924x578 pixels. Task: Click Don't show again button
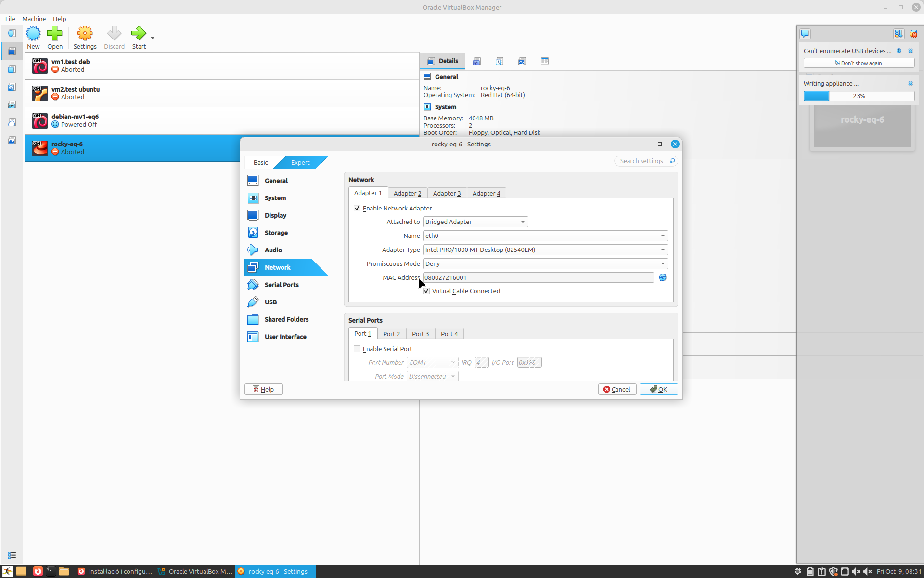click(x=859, y=63)
